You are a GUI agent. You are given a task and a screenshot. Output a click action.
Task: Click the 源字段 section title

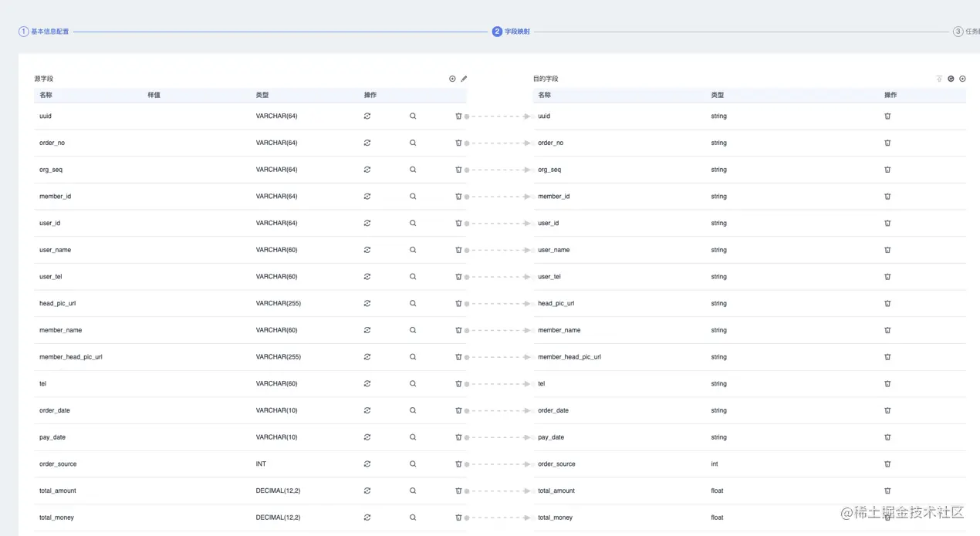(x=44, y=79)
